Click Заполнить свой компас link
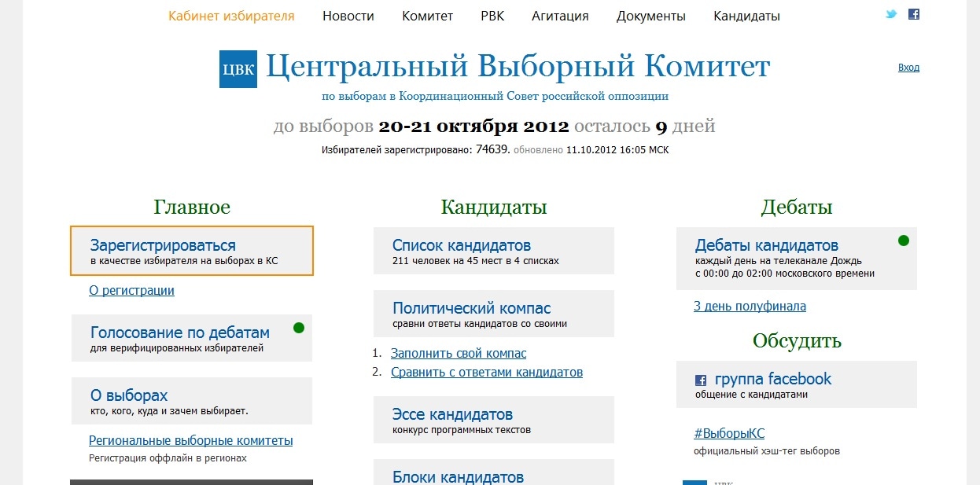This screenshot has width=980, height=485. (x=459, y=354)
